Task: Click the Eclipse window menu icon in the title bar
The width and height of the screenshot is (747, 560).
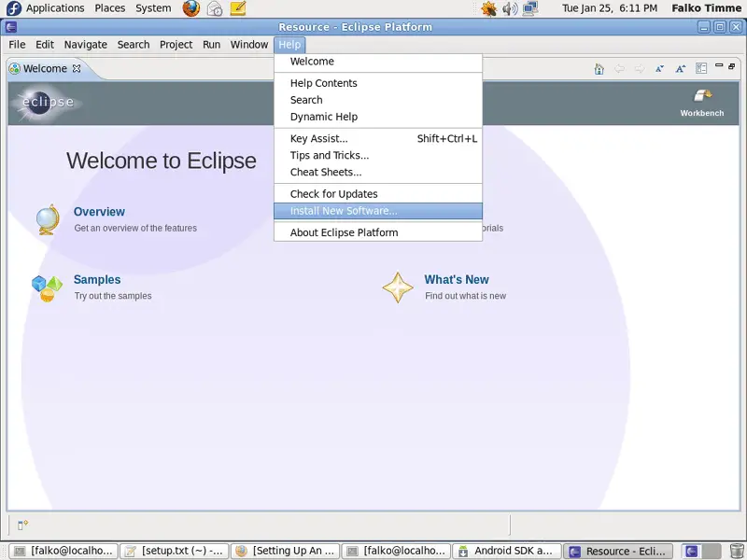Action: point(11,27)
